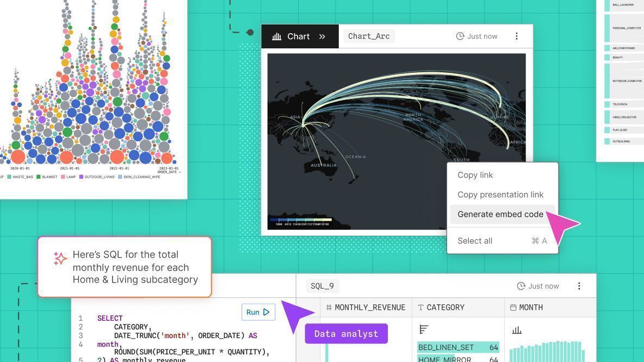
Task: Click the AI sparkle icon in SQL suggestion
Action: [x=60, y=258]
